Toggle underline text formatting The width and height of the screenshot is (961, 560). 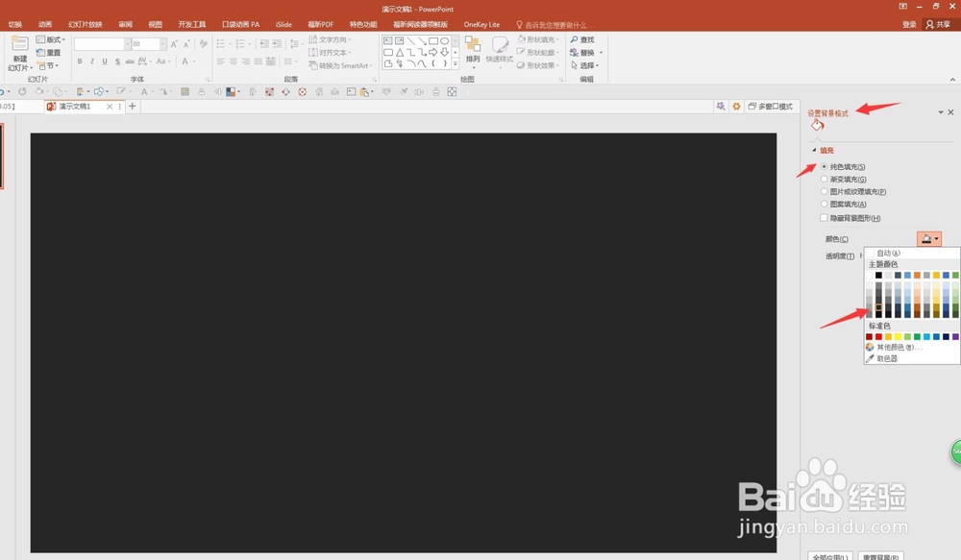(105, 61)
